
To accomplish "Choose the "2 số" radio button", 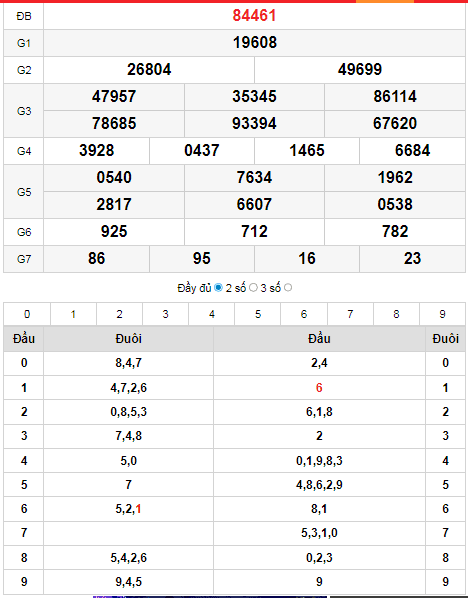I will pyautogui.click(x=253, y=288).
